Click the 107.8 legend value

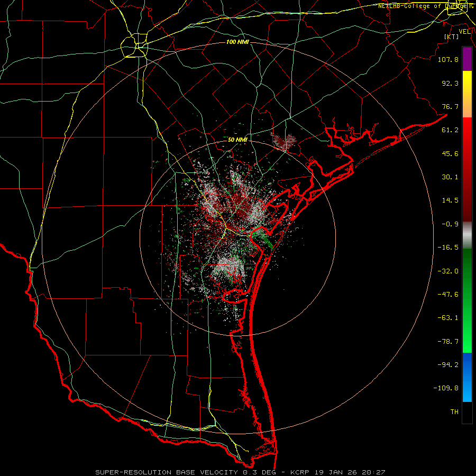tap(448, 59)
